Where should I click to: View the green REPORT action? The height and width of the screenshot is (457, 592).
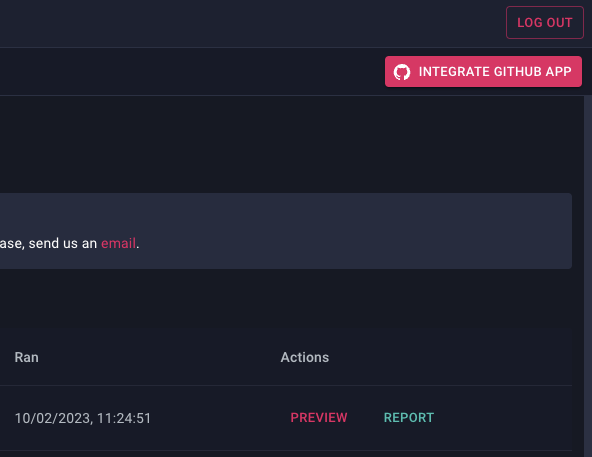(409, 418)
